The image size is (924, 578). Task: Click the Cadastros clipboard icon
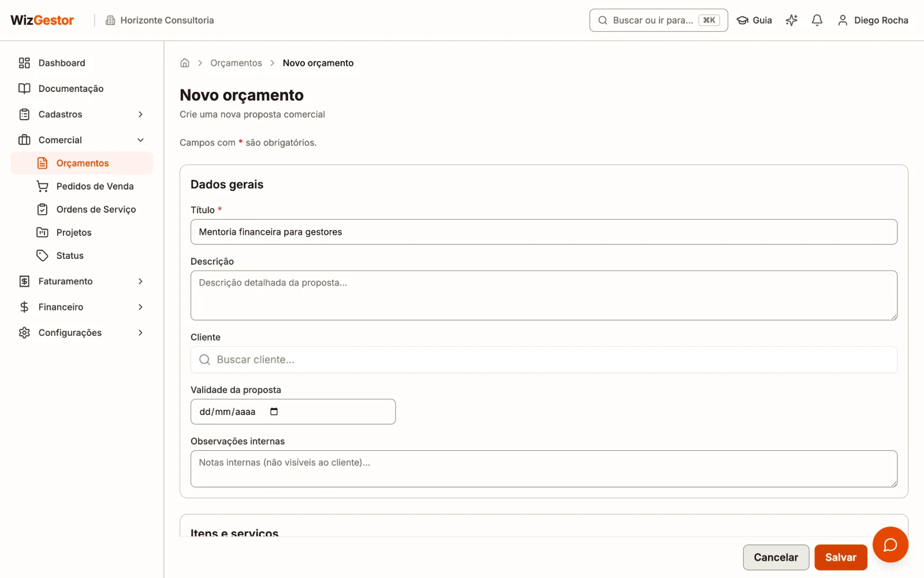tap(24, 114)
